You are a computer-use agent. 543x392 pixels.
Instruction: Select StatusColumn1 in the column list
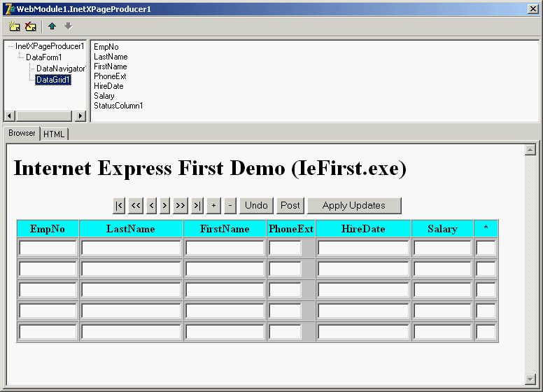tap(118, 106)
